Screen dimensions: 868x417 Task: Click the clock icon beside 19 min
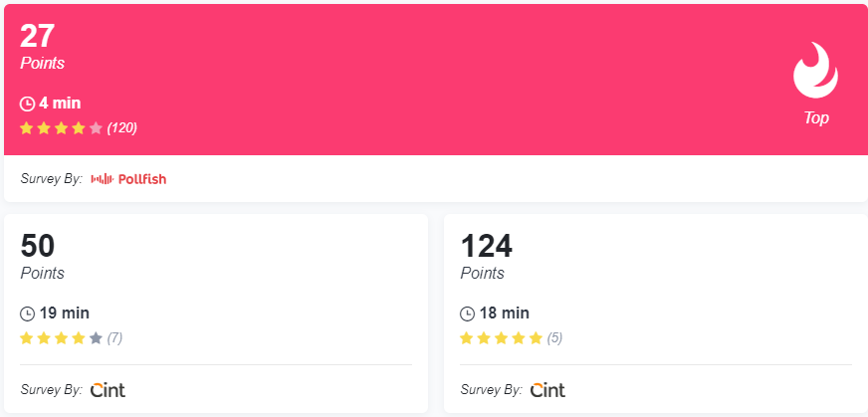coord(27,313)
